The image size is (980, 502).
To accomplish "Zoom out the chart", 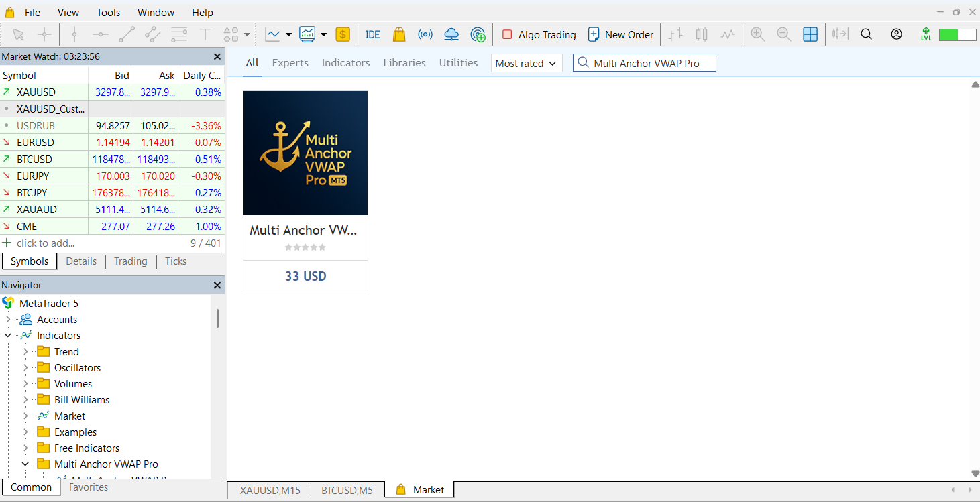I will 783,34.
